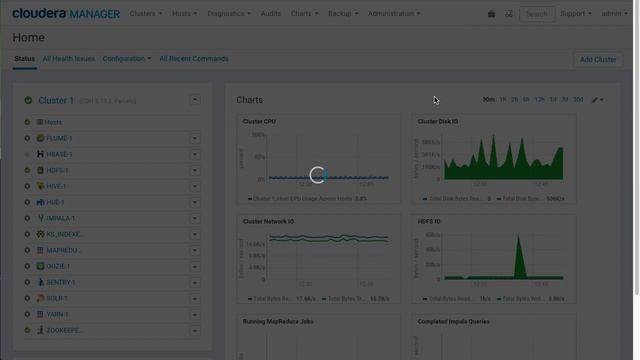Open the Support menu
Viewport: 640px width, 360px height.
pyautogui.click(x=576, y=13)
